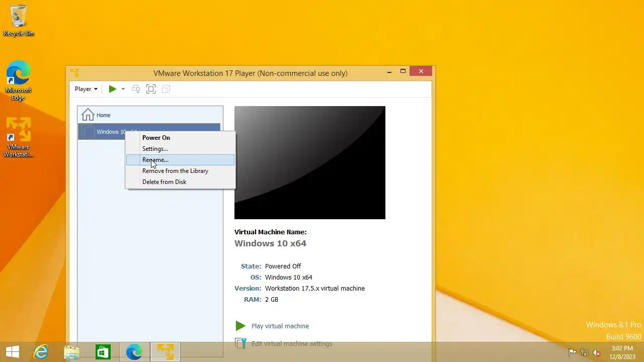Viewport: 644px width, 362px height.
Task: Launch Internet Explorer from the taskbar
Action: (41, 352)
